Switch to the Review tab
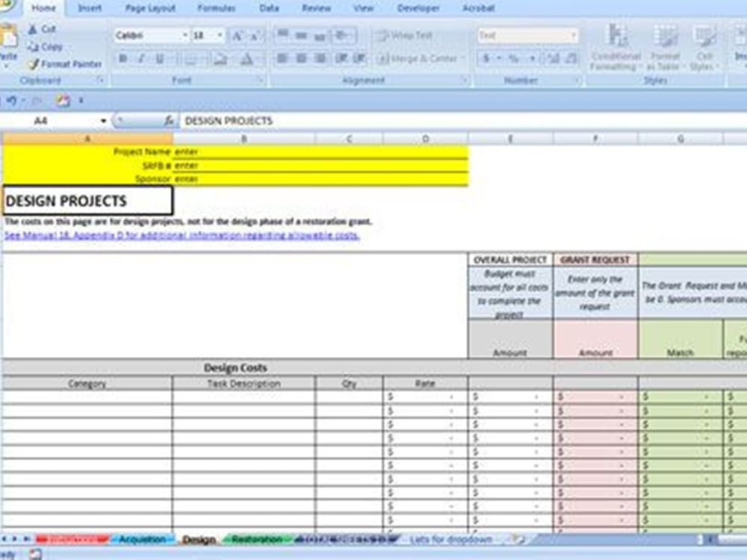747x560 pixels. [x=316, y=8]
